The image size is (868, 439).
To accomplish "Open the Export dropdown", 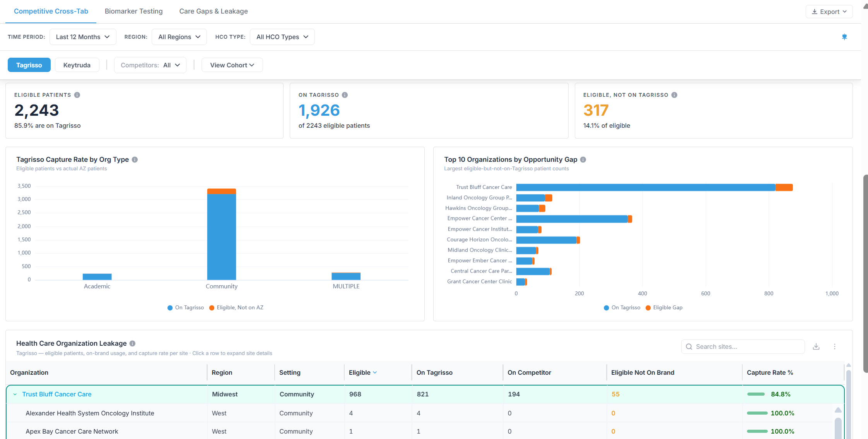I will coord(829,12).
